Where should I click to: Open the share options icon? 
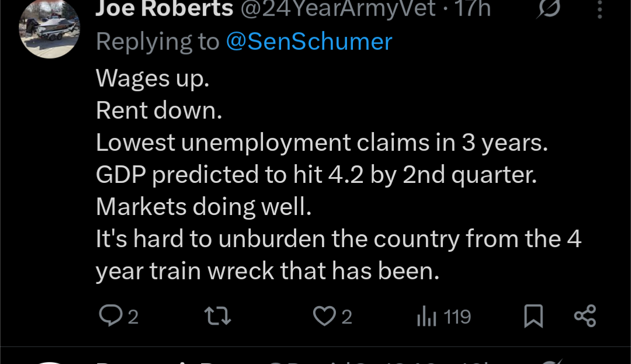pyautogui.click(x=585, y=316)
